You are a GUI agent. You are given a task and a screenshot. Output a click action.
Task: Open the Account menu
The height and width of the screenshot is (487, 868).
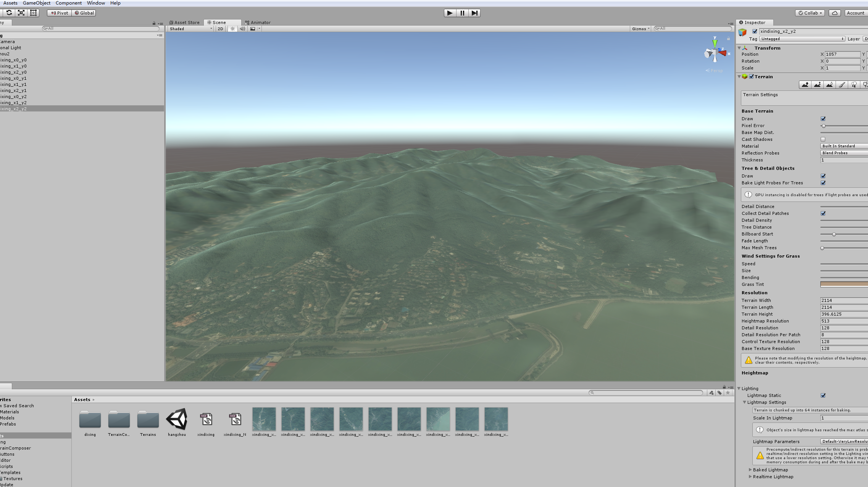[855, 13]
